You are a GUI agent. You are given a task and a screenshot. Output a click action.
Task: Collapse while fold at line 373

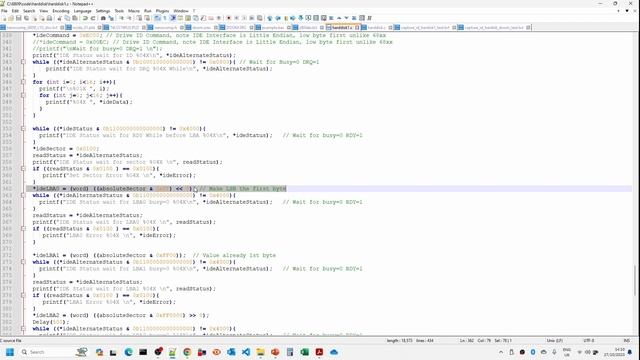point(23,262)
